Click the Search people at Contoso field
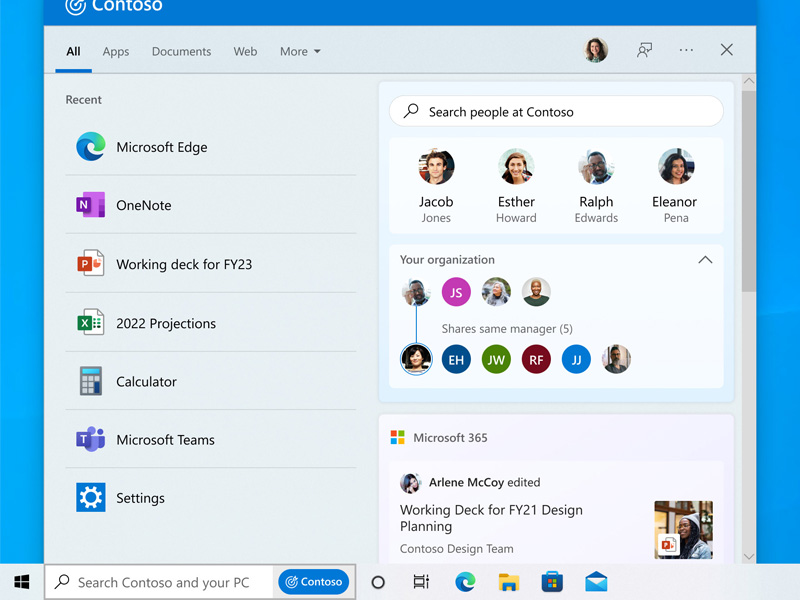The width and height of the screenshot is (800, 600). pos(556,111)
